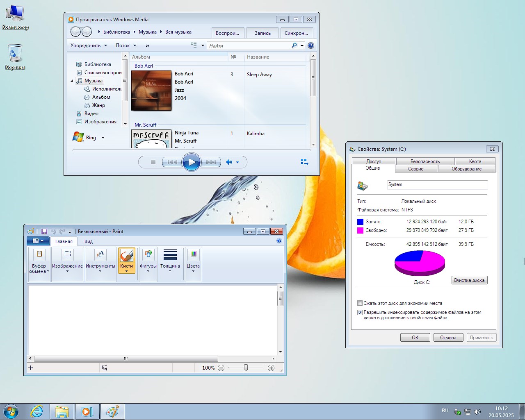Open Windows Explorer from the taskbar

coord(62,411)
